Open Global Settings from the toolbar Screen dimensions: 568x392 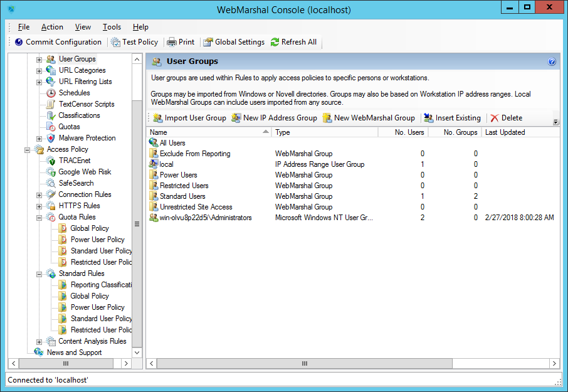pyautogui.click(x=208, y=42)
